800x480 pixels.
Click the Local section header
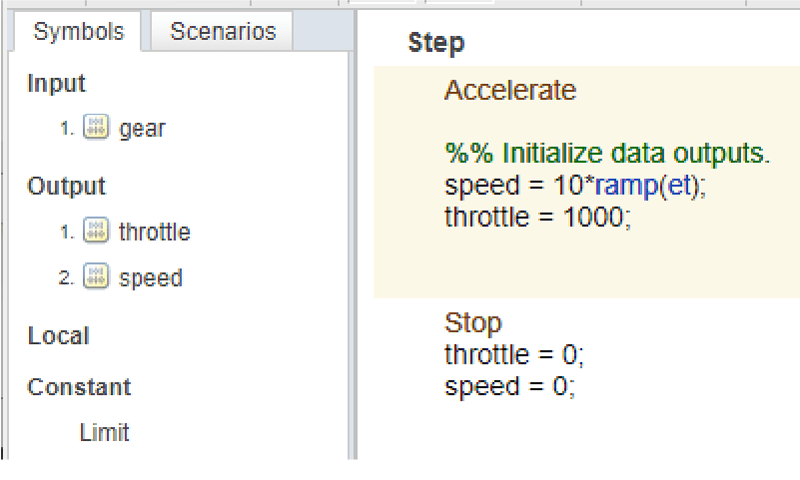click(58, 336)
